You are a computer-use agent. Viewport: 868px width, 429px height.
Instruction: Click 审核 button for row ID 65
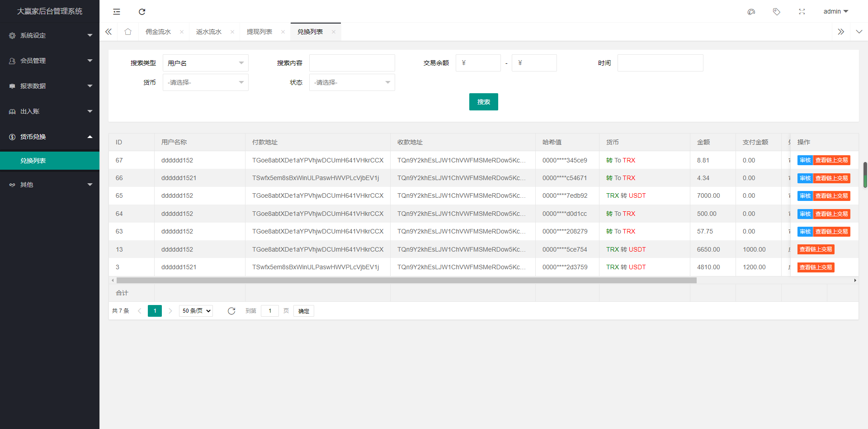(x=805, y=196)
